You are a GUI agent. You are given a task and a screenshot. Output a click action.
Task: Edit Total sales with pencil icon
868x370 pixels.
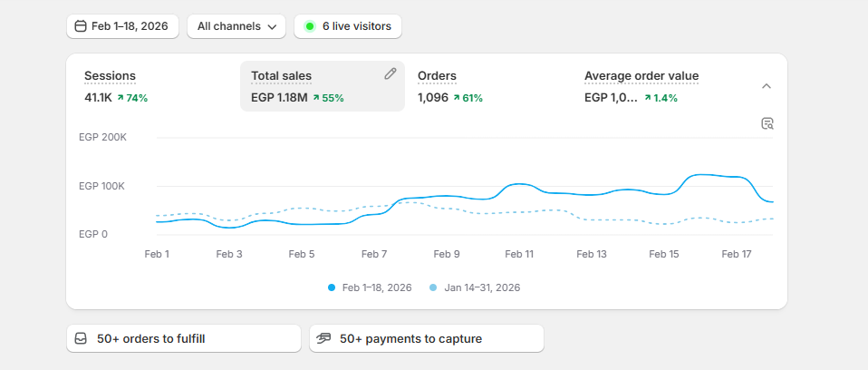click(x=391, y=73)
